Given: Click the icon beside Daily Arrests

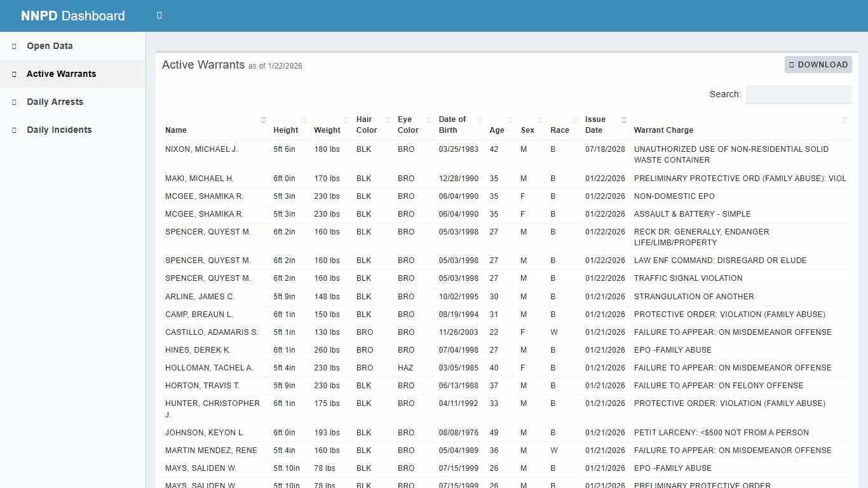Looking at the screenshot, I should tap(13, 102).
